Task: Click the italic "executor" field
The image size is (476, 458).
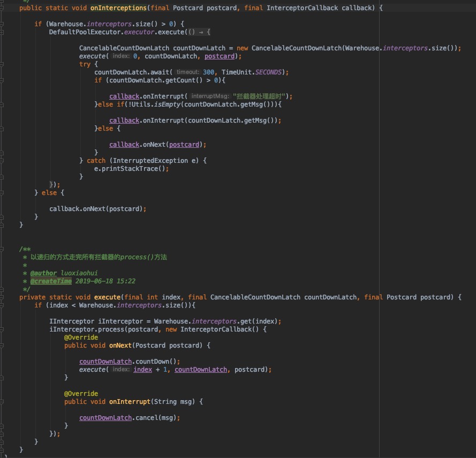Action: point(139,32)
